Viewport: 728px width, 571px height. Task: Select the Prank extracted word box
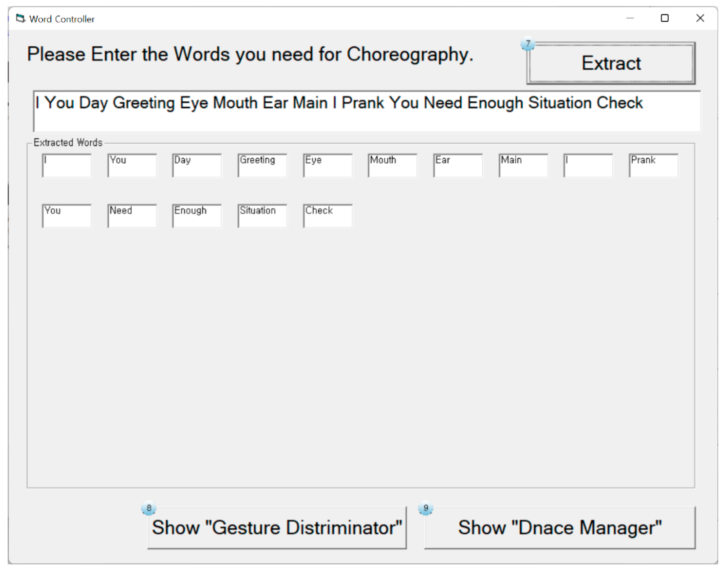click(653, 166)
